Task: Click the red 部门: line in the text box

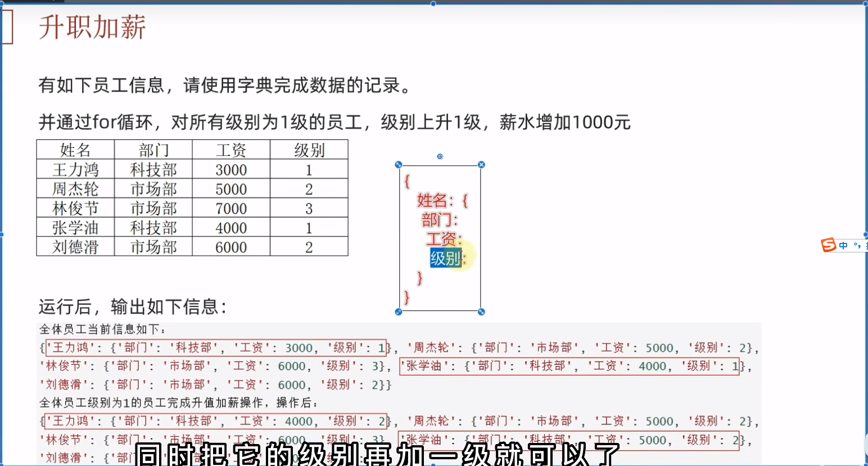Action: (x=440, y=219)
